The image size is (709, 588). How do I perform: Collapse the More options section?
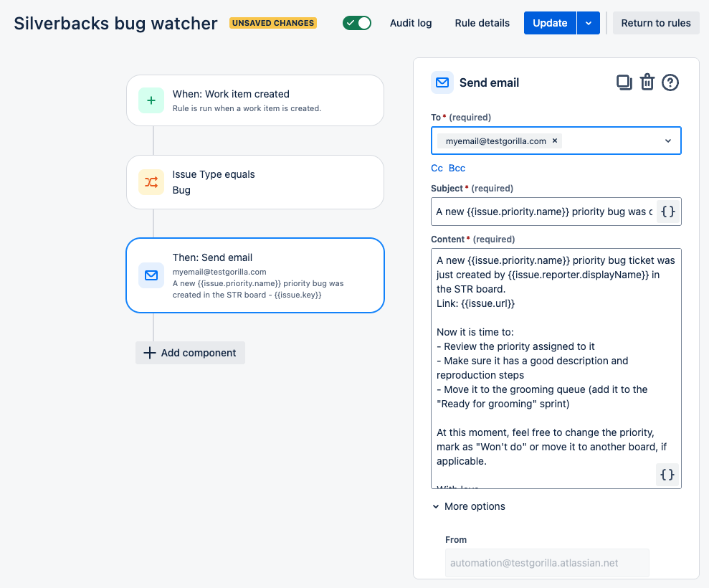click(436, 506)
